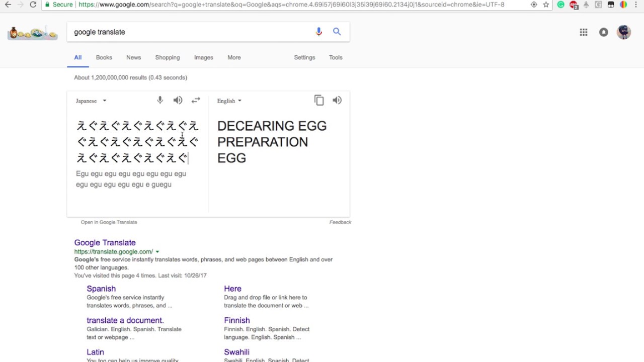Click the location target icon in the address bar

pyautogui.click(x=534, y=5)
